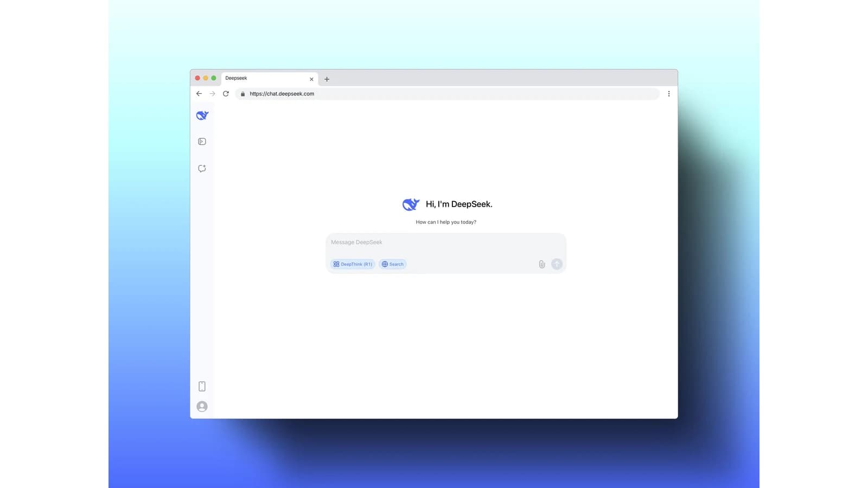Click the red close window button
The height and width of the screenshot is (488, 868).
coord(197,78)
